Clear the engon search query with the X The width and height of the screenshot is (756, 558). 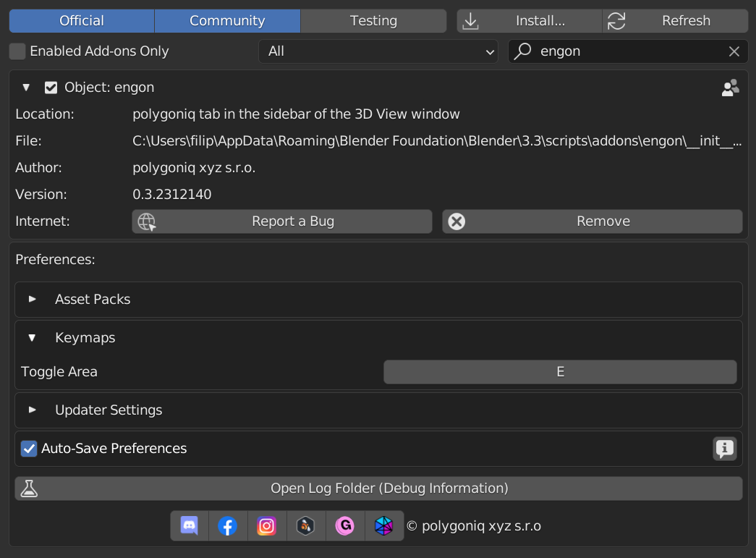coord(734,51)
